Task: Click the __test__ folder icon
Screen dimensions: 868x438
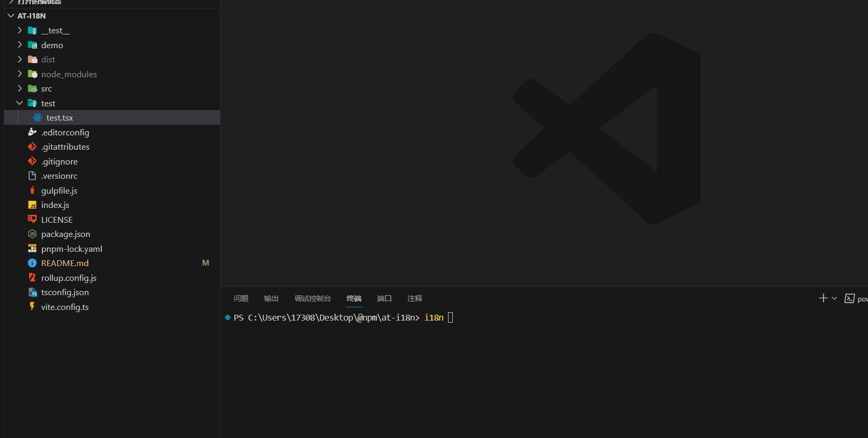Action: [32, 31]
